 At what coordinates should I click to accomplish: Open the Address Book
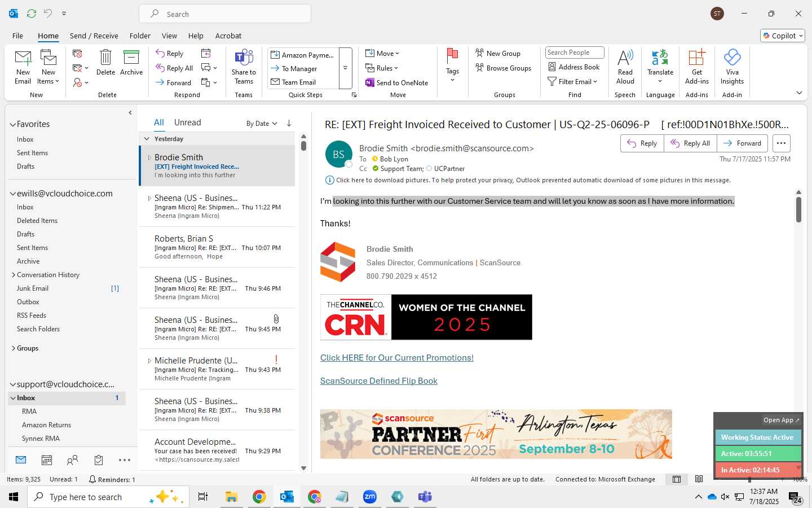point(574,67)
